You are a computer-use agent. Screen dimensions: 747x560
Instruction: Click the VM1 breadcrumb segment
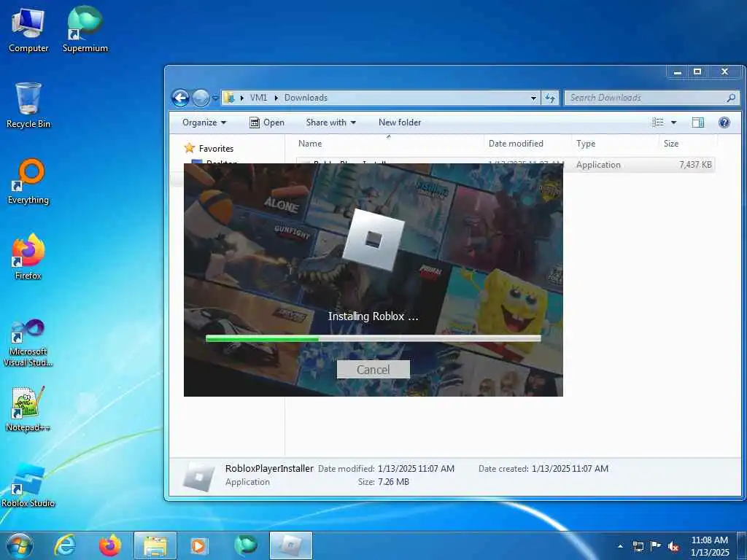pyautogui.click(x=258, y=98)
